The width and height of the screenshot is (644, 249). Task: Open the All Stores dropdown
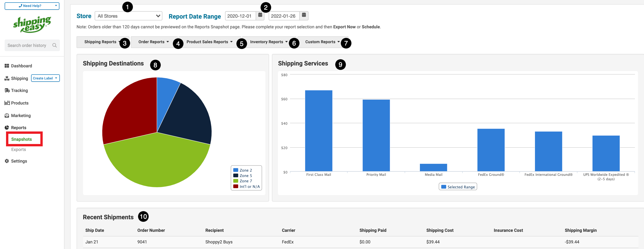click(x=128, y=16)
